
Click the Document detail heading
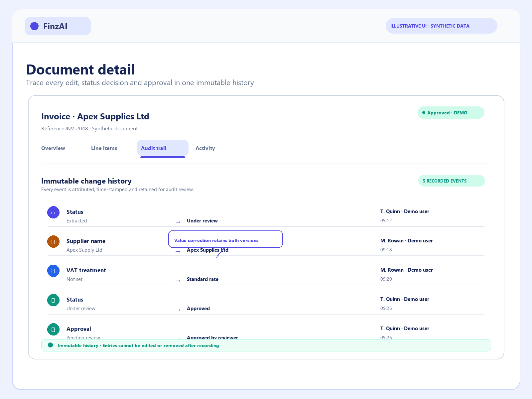(80, 69)
